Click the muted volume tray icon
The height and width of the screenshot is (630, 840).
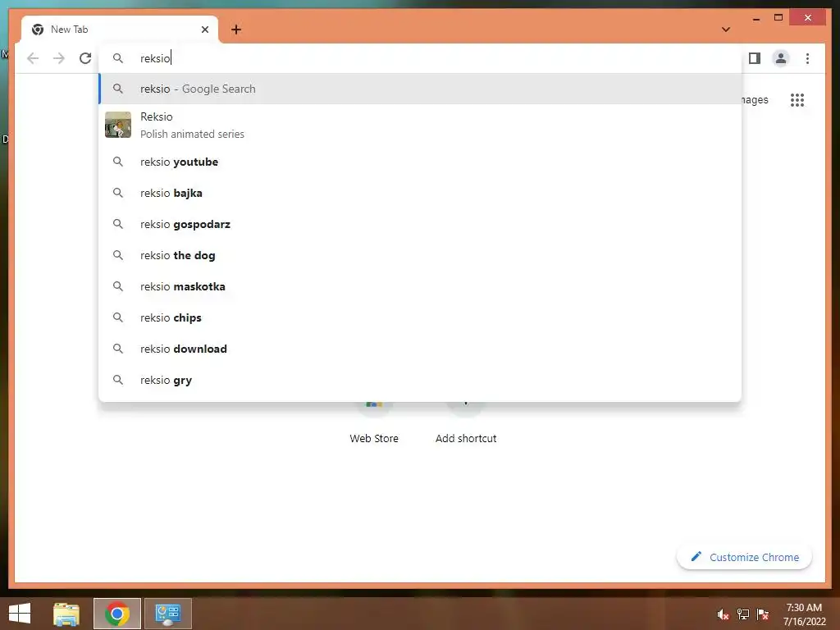(x=723, y=614)
